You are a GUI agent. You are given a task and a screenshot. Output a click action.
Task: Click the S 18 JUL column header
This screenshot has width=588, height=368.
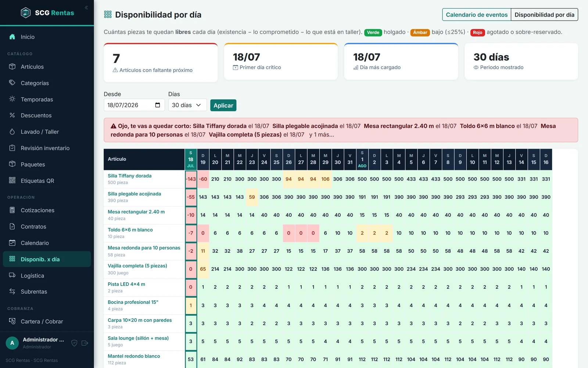191,159
